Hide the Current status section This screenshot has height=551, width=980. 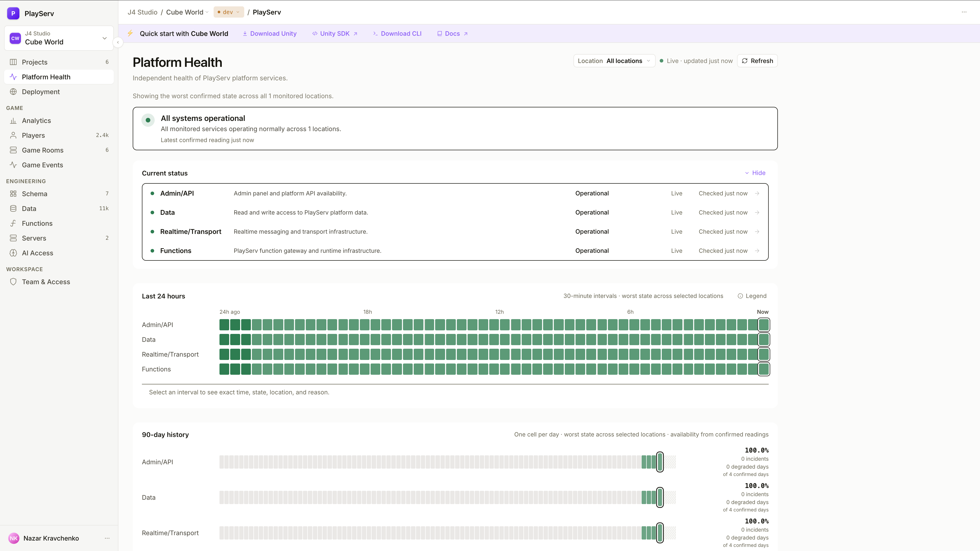click(755, 173)
